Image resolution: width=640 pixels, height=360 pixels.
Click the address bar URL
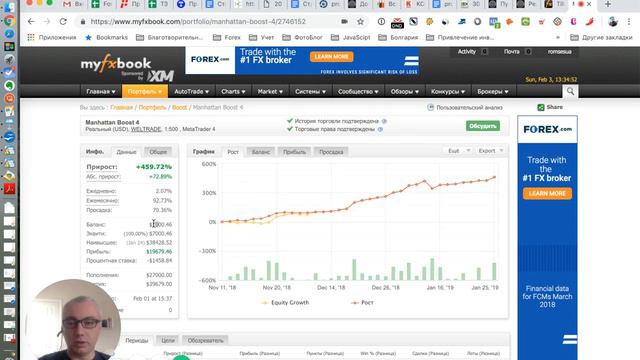[x=198, y=22]
